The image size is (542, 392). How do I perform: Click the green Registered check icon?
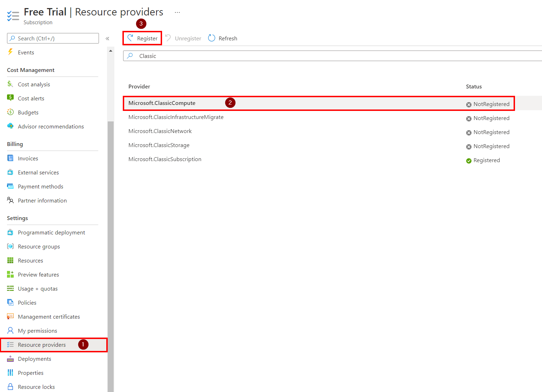469,161
